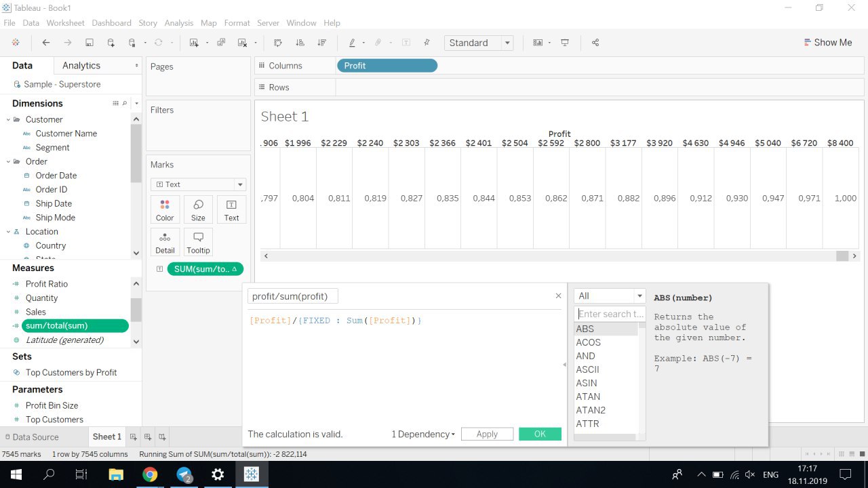Viewport: 868px width, 488px height.
Task: Click the OK button
Action: pos(540,434)
